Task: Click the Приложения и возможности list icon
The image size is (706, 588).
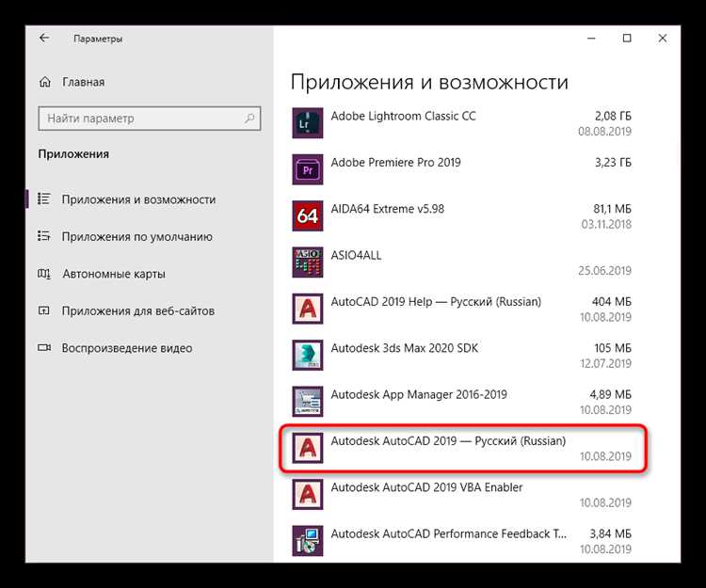Action: (43, 199)
